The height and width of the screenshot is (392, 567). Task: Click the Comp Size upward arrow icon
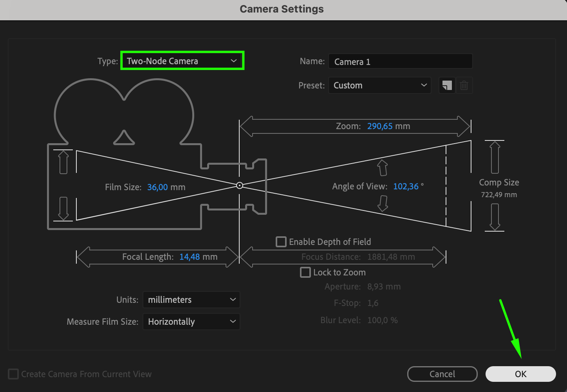tap(495, 157)
